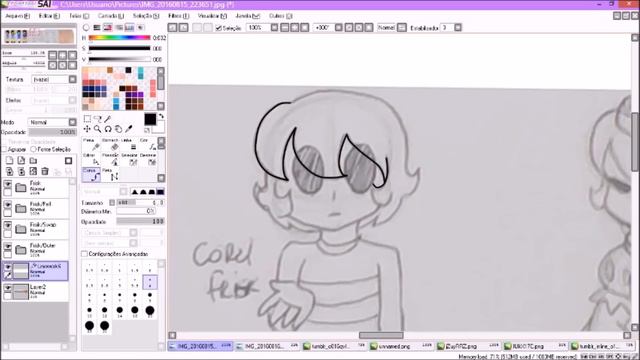
Task: Click the Diâmetro Mín value field
Action: [x=136, y=211]
